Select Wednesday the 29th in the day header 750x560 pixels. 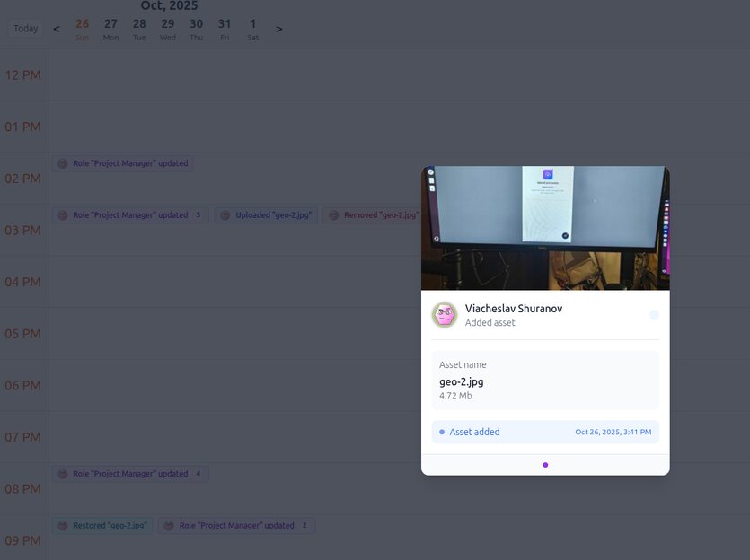coord(167,28)
